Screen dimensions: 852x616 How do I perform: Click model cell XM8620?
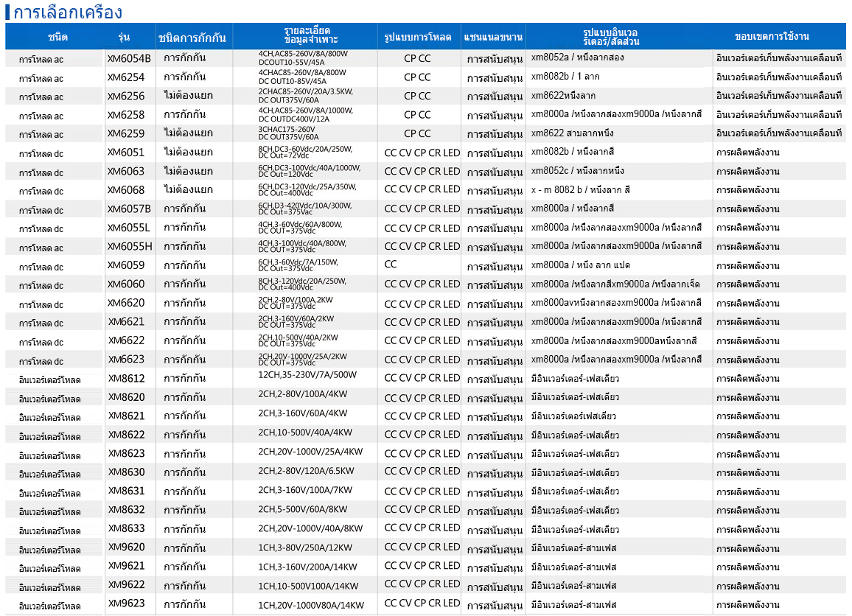126,397
